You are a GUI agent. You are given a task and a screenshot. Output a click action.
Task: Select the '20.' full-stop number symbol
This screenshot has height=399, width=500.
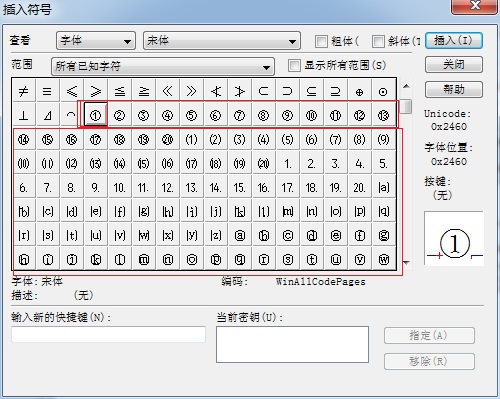pyautogui.click(x=359, y=187)
